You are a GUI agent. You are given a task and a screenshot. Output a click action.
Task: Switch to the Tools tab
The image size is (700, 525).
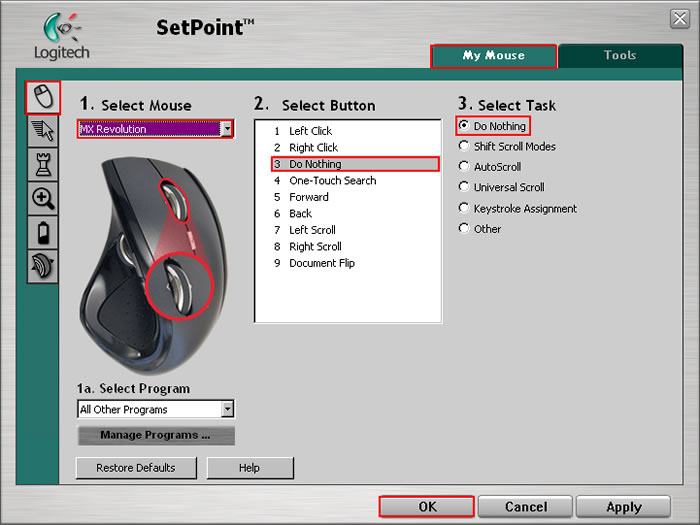pyautogui.click(x=620, y=56)
